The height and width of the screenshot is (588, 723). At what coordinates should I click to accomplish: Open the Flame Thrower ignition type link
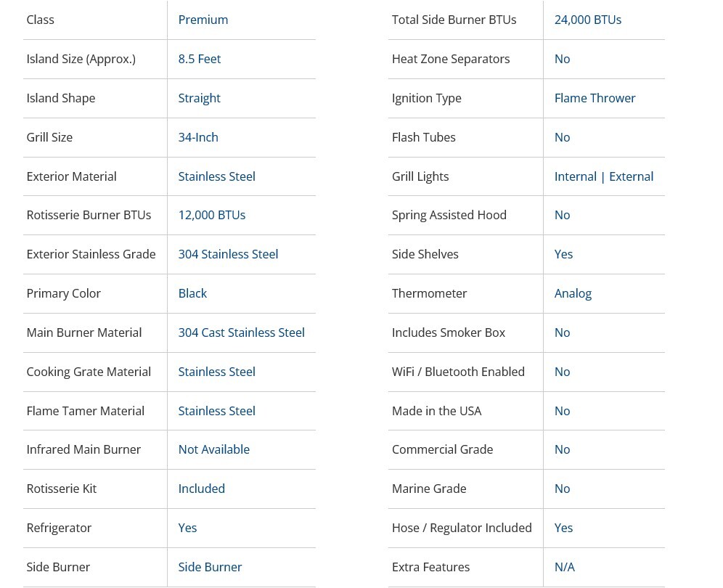click(x=595, y=98)
